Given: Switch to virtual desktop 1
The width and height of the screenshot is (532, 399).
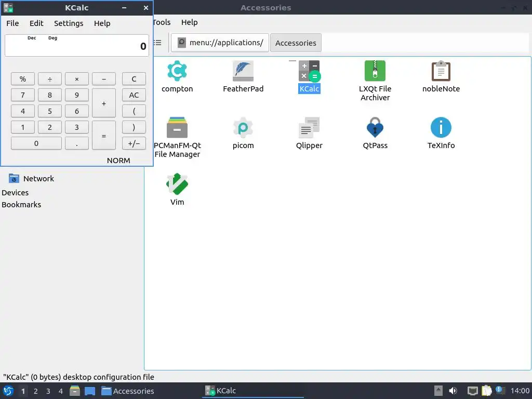Looking at the screenshot, I should coord(23,391).
